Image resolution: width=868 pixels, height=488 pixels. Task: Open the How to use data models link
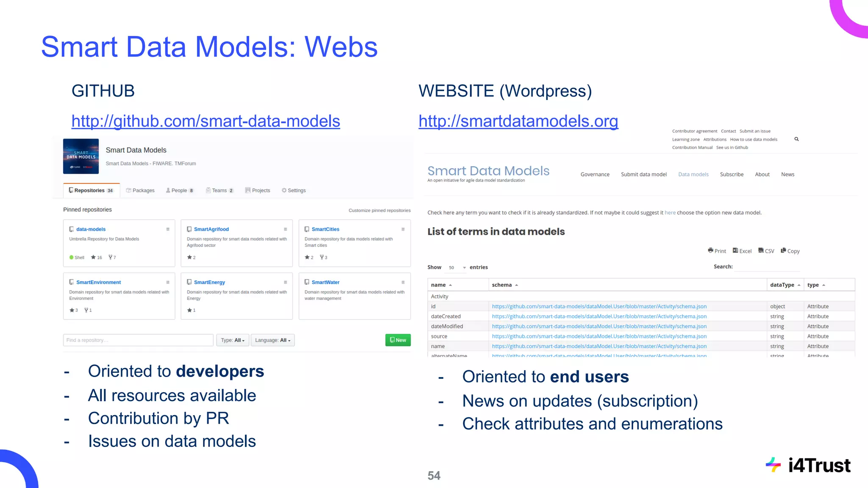[x=754, y=139]
